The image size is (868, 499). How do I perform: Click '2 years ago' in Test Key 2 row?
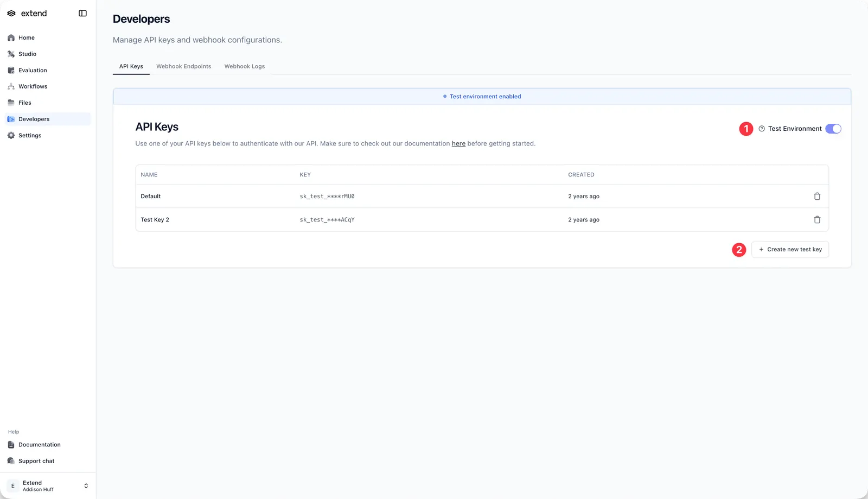[x=584, y=220]
